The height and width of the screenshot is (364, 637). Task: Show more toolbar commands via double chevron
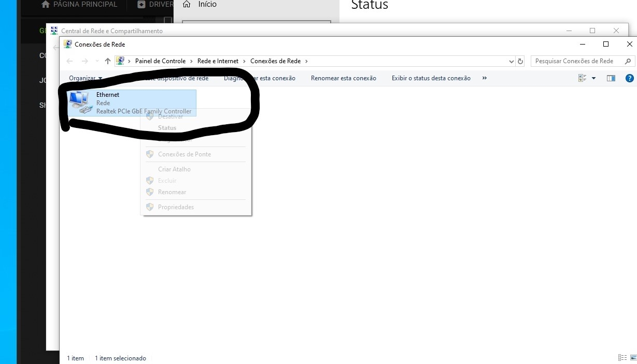[x=485, y=78]
